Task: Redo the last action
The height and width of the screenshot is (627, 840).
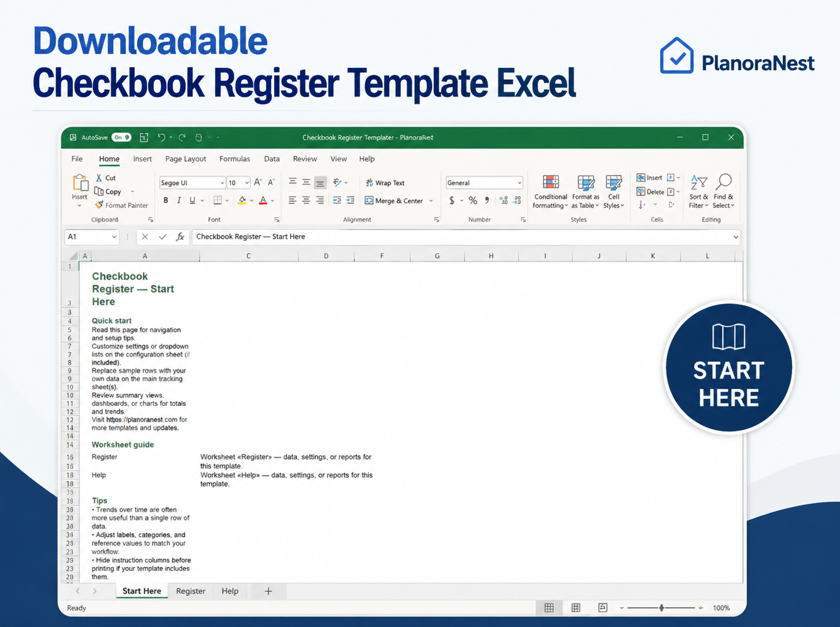Action: [x=182, y=137]
